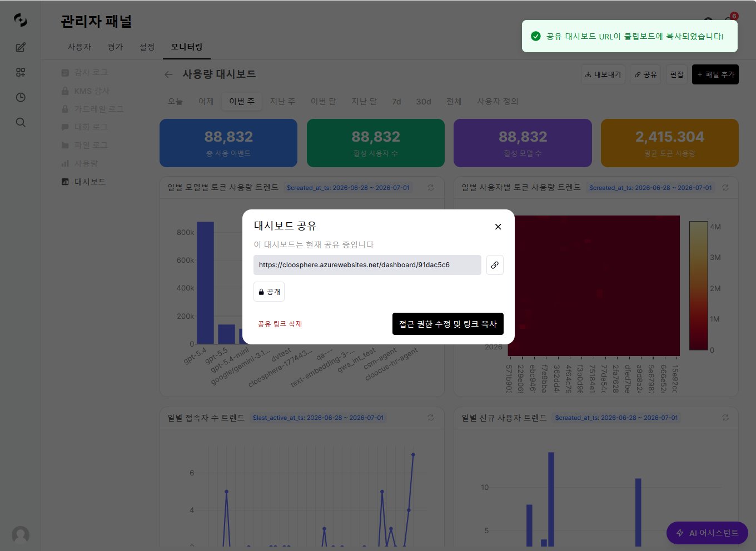Viewport: 756px width, 551px height.
Task: Click the 활성 사용자 수 stat card
Action: 376,143
